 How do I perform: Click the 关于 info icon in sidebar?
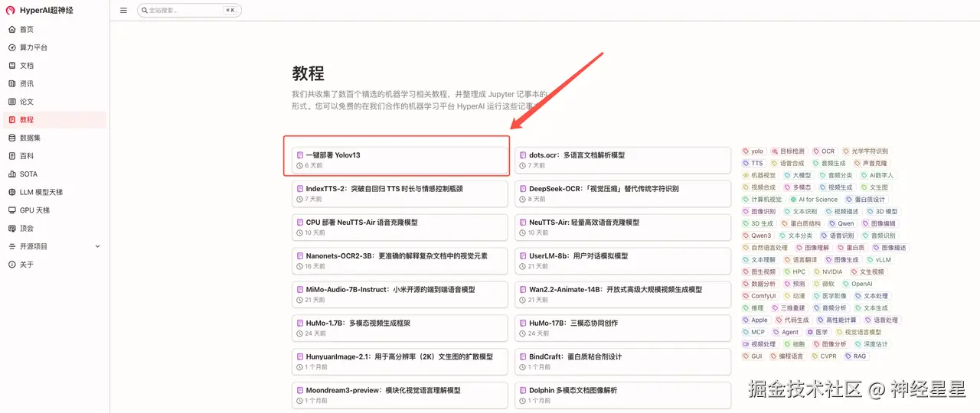pyautogui.click(x=11, y=265)
